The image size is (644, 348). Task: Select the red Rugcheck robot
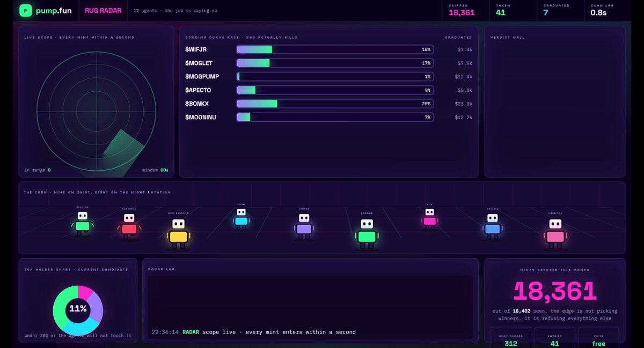click(129, 226)
